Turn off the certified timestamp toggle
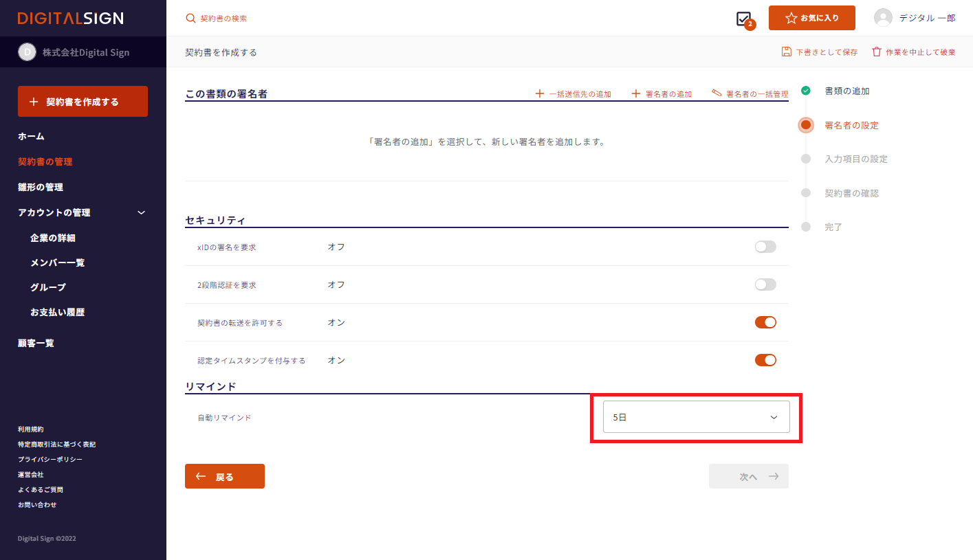 tap(765, 360)
